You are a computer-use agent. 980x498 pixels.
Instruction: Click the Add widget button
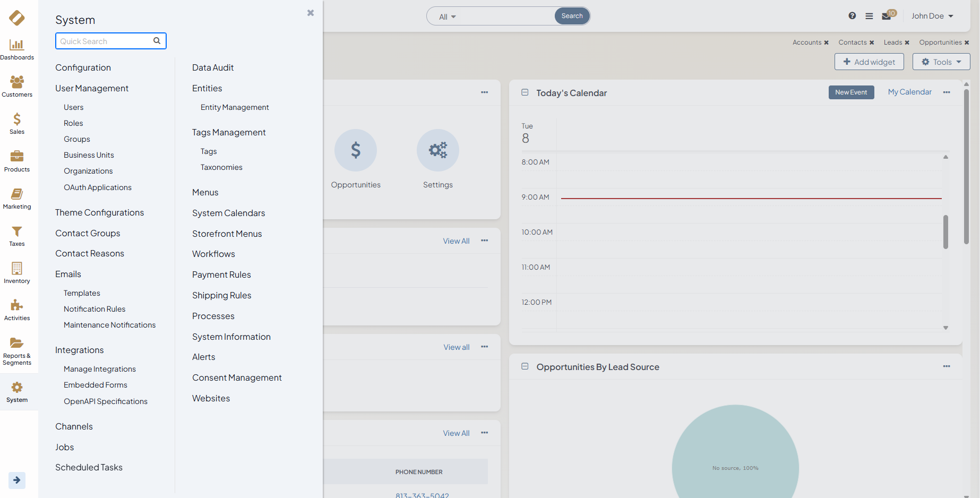[x=869, y=62]
